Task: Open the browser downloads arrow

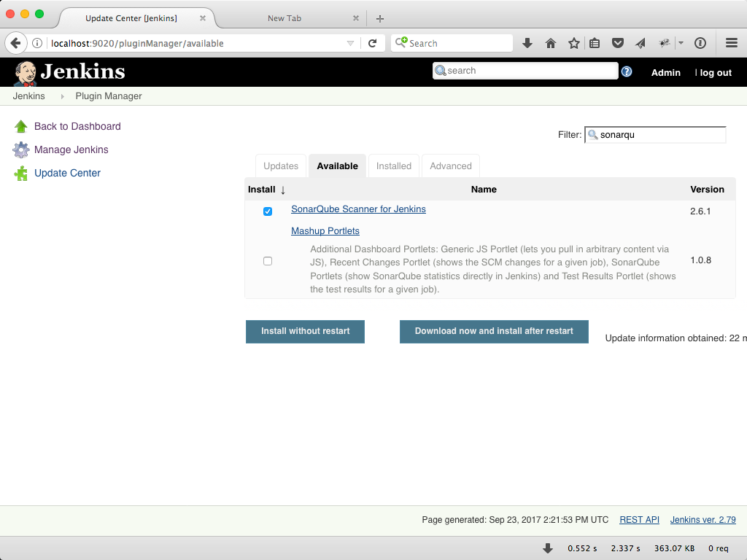Action: pyautogui.click(x=527, y=43)
